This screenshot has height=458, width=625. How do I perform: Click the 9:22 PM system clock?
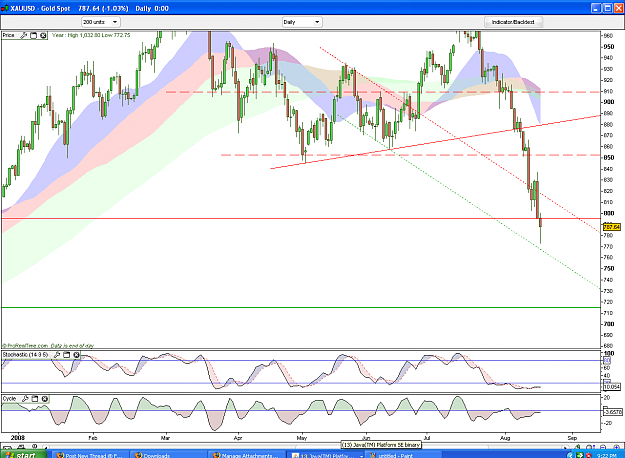607,455
